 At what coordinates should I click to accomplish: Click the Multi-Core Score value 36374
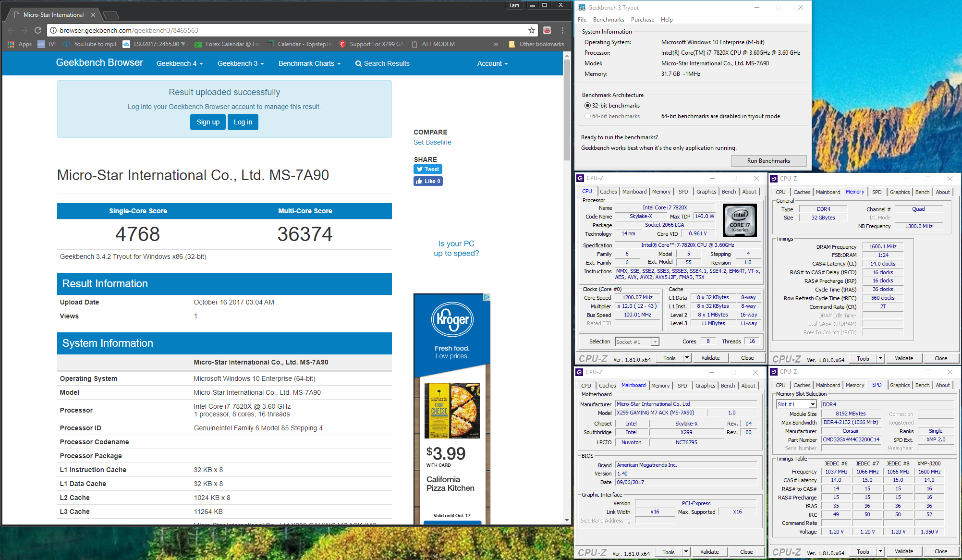tap(305, 234)
